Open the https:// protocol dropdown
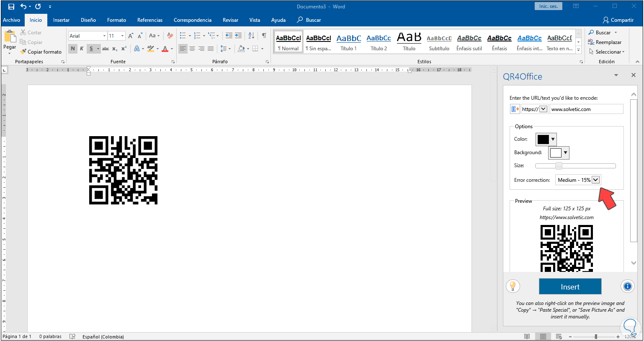 (x=544, y=109)
